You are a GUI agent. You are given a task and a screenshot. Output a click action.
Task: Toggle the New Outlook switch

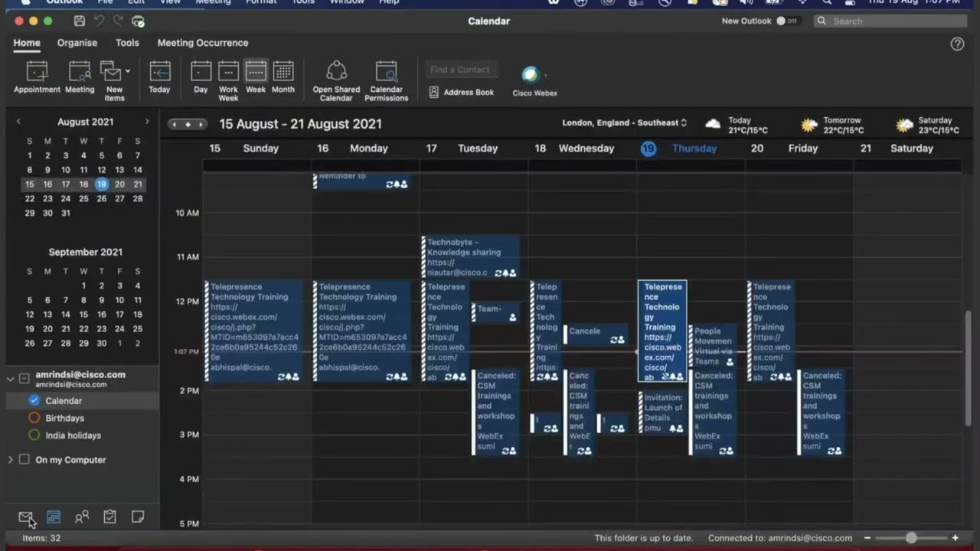(x=786, y=21)
